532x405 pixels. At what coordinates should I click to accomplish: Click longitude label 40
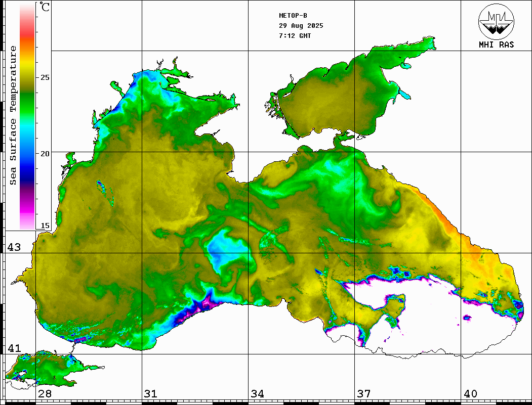470,394
